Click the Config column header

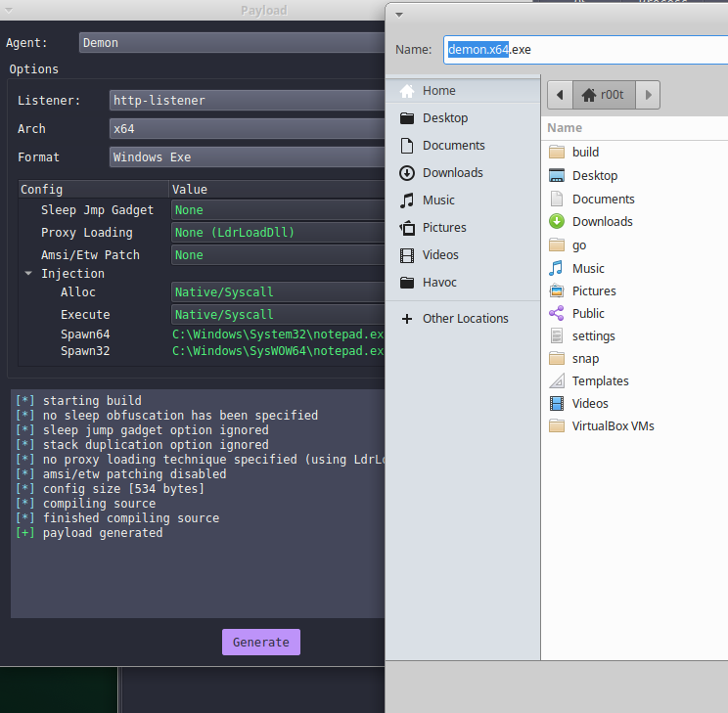(93, 190)
